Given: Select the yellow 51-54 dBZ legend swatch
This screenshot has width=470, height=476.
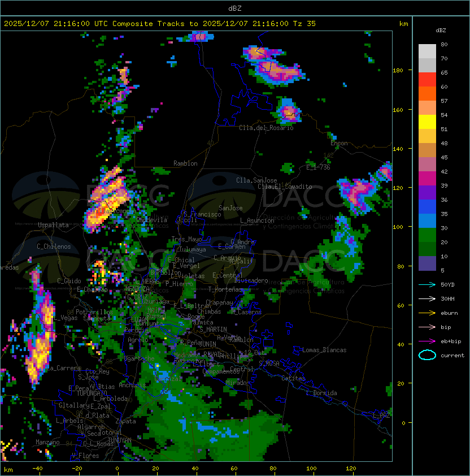Looking at the screenshot, I should pyautogui.click(x=427, y=122).
